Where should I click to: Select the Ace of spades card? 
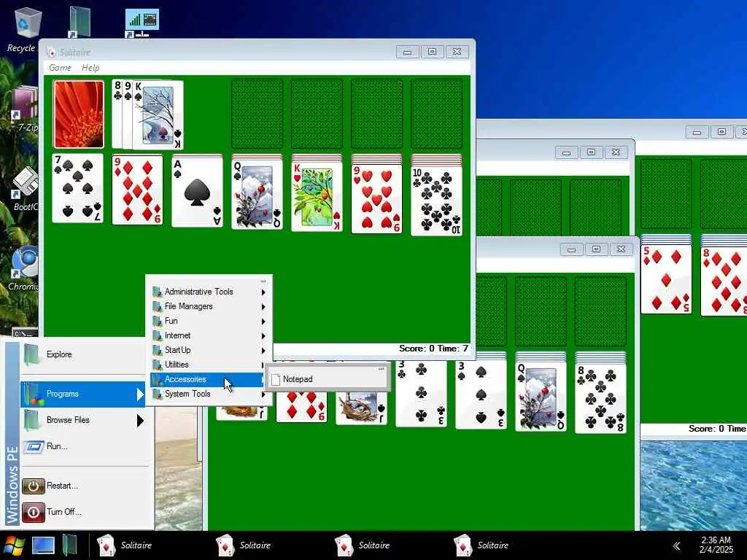197,192
